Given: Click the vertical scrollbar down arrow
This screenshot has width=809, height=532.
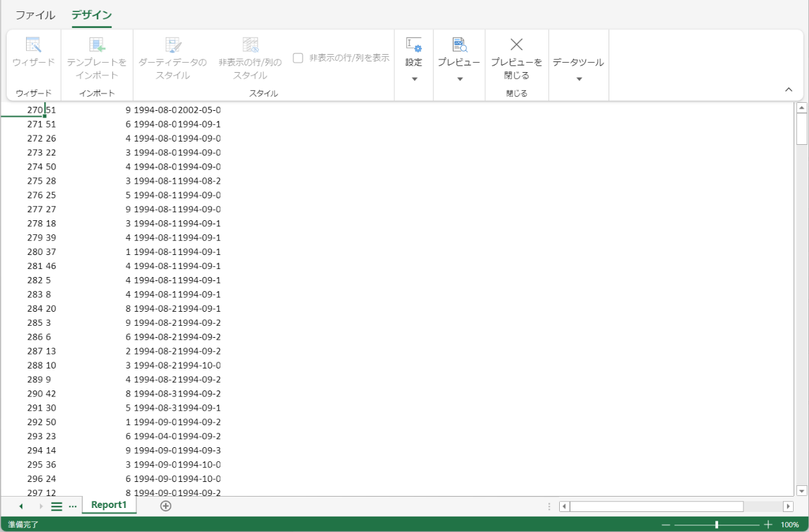Looking at the screenshot, I should coord(802,491).
